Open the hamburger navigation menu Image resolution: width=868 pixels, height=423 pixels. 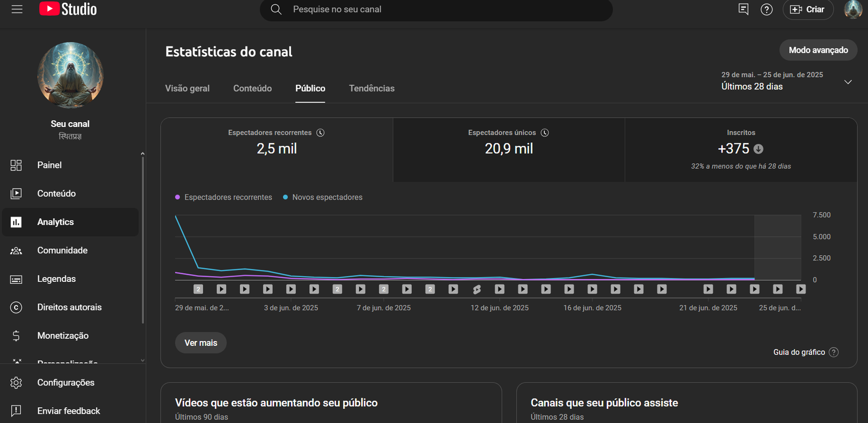17,9
